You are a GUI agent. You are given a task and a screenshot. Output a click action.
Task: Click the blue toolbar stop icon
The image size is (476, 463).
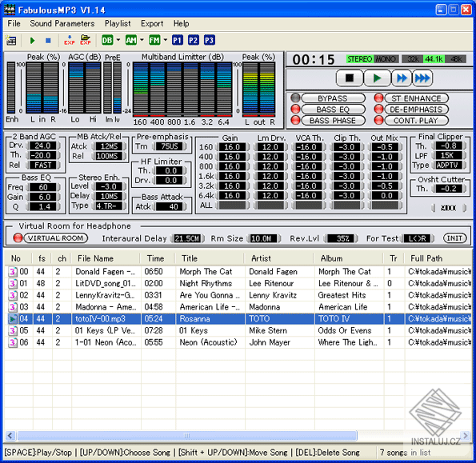click(48, 40)
